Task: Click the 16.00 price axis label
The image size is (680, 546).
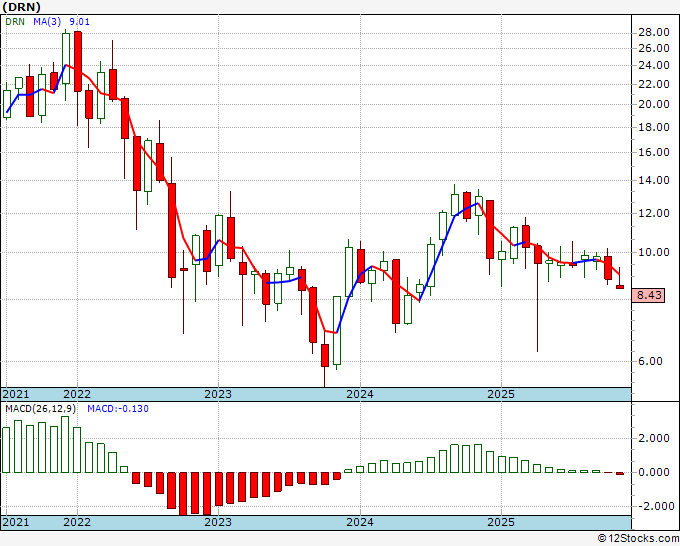Action: pyautogui.click(x=654, y=152)
